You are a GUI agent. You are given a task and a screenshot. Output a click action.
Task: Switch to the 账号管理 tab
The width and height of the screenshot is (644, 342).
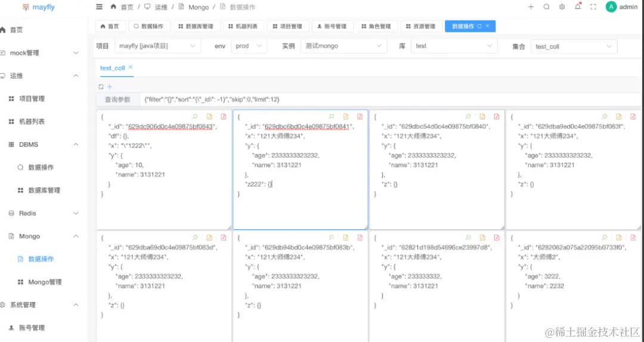point(332,26)
